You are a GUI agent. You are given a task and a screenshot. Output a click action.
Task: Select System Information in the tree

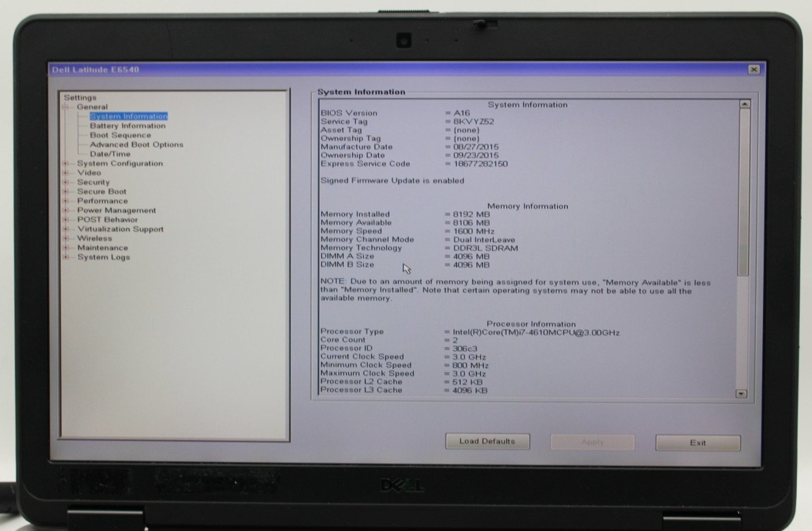(129, 116)
